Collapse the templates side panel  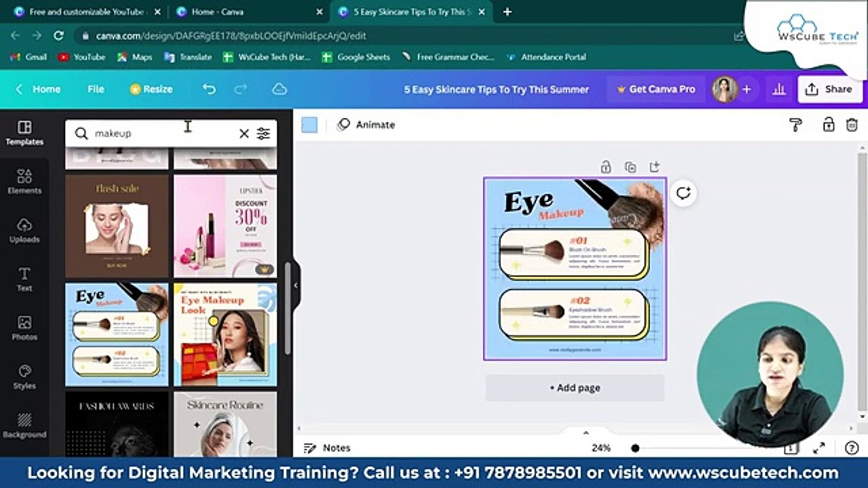tap(296, 285)
